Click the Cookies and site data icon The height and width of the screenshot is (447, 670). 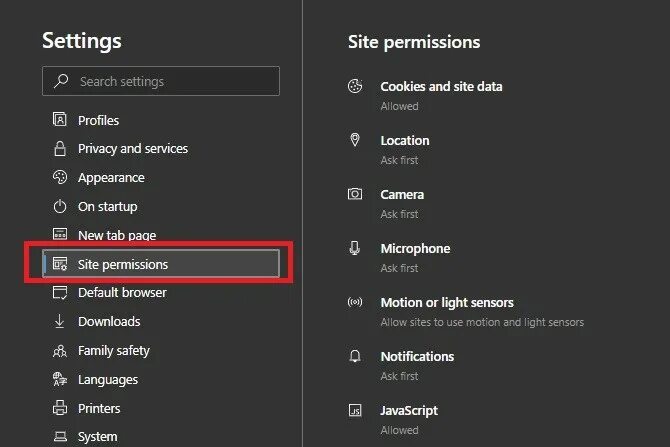[355, 87]
